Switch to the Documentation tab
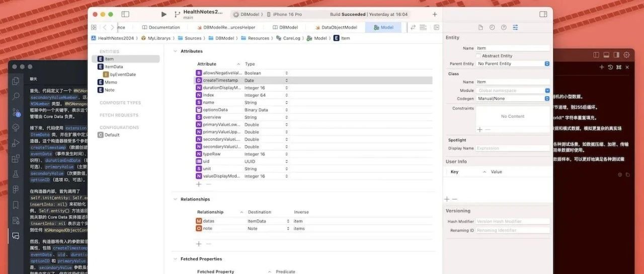This screenshot has height=274, width=644. tap(161, 27)
